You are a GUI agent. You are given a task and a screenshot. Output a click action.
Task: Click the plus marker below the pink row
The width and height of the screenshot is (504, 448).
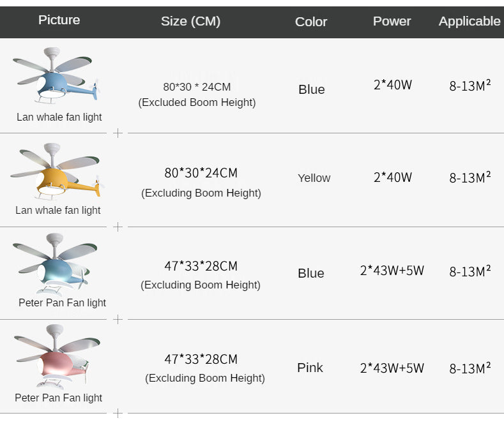click(x=118, y=413)
